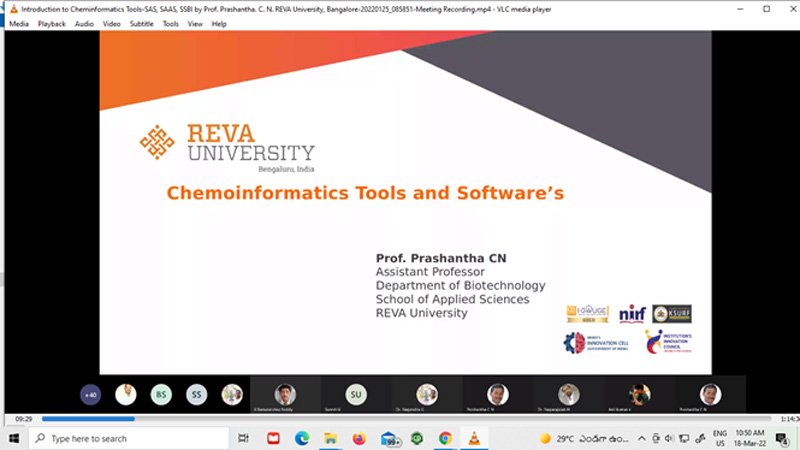
Task: Click the Institution's Innovation Council logo
Action: pyautogui.click(x=668, y=342)
